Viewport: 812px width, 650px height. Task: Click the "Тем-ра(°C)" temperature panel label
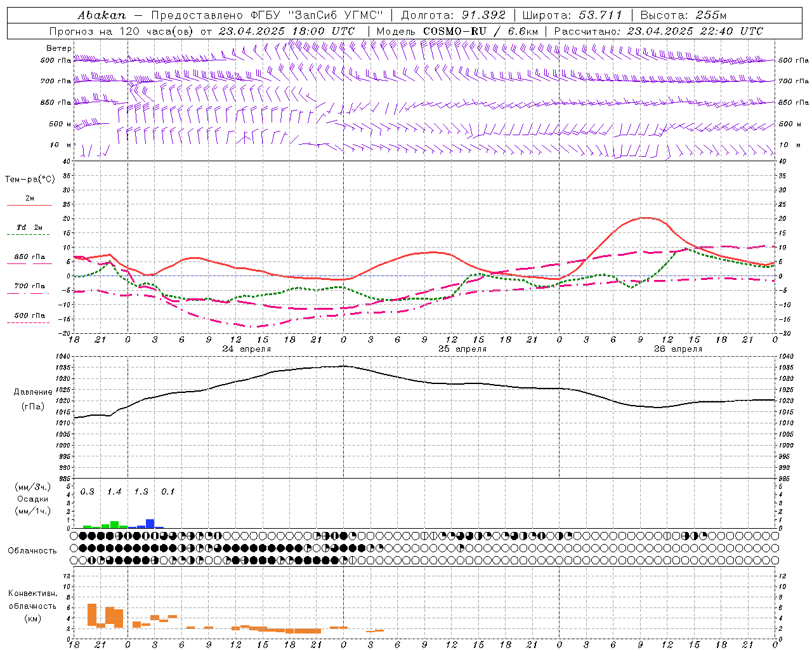[30, 180]
